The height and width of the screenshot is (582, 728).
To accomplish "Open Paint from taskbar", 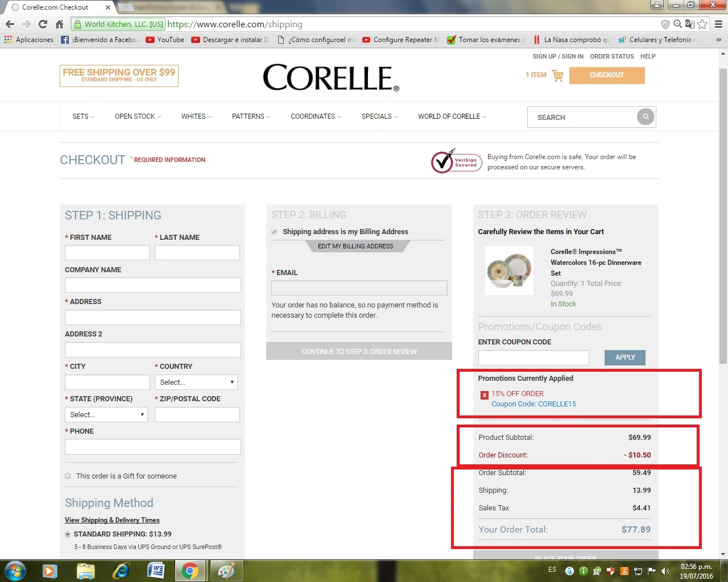I will tap(226, 571).
